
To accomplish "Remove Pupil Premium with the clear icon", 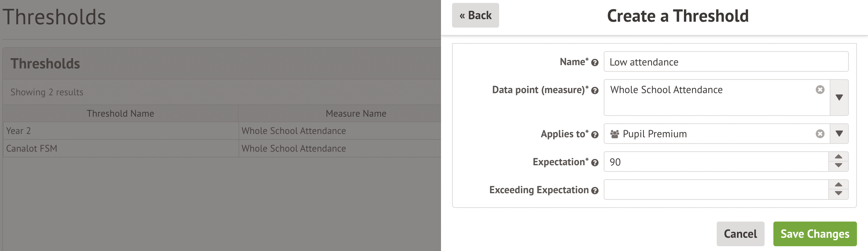I will pos(820,134).
